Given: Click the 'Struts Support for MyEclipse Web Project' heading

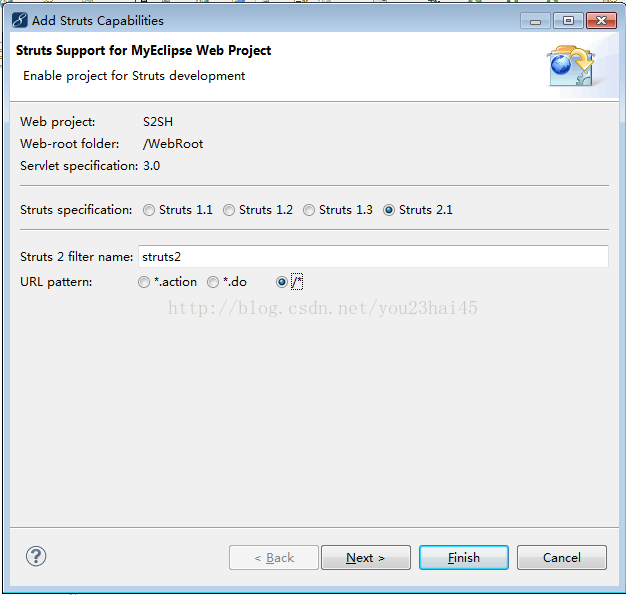Looking at the screenshot, I should point(143,50).
